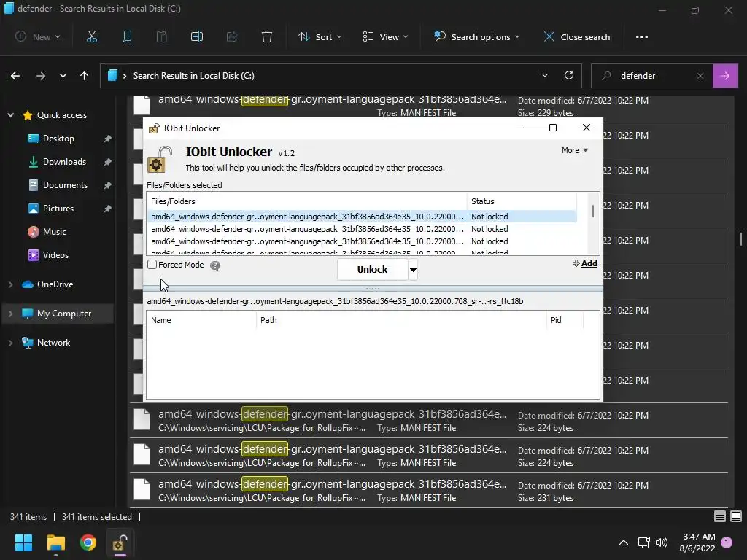The image size is (747, 560).
Task: Click IObit Unlocker taskbar icon
Action: (120, 542)
